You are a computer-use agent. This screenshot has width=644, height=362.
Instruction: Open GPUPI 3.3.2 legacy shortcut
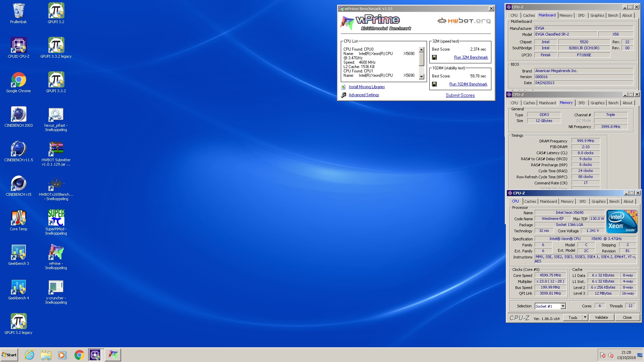56,48
